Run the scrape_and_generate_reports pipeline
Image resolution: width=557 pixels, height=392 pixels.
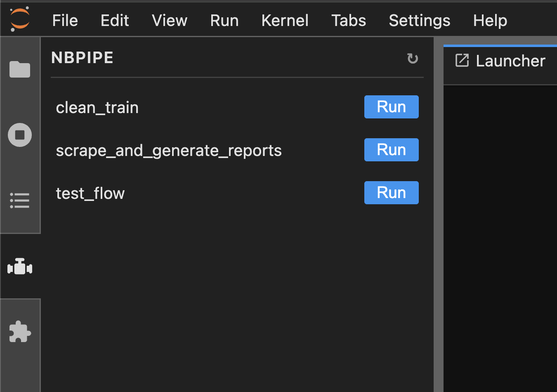(x=391, y=150)
